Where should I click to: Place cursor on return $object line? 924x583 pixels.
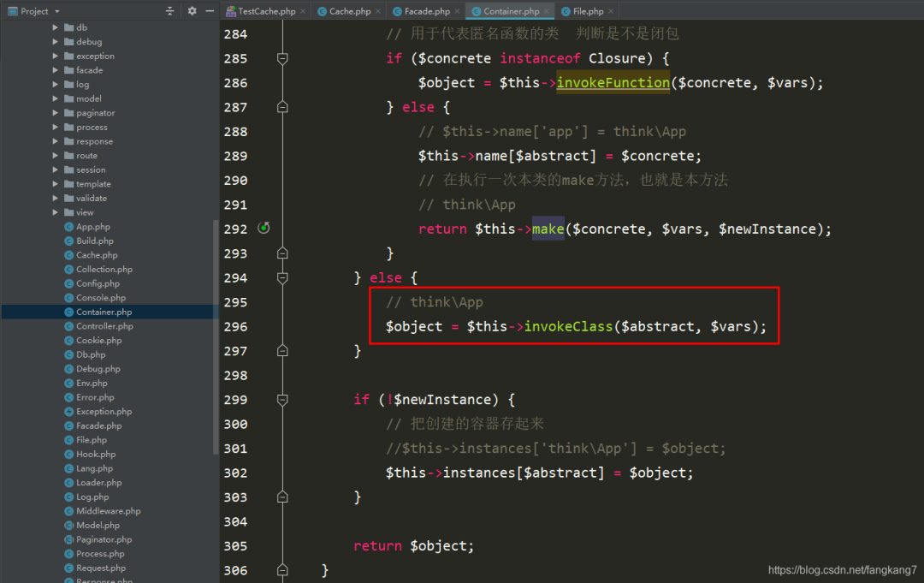pyautogui.click(x=414, y=546)
